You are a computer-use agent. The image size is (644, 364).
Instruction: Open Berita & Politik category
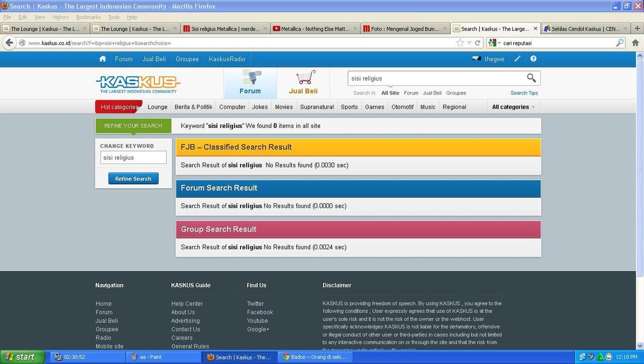(x=194, y=107)
